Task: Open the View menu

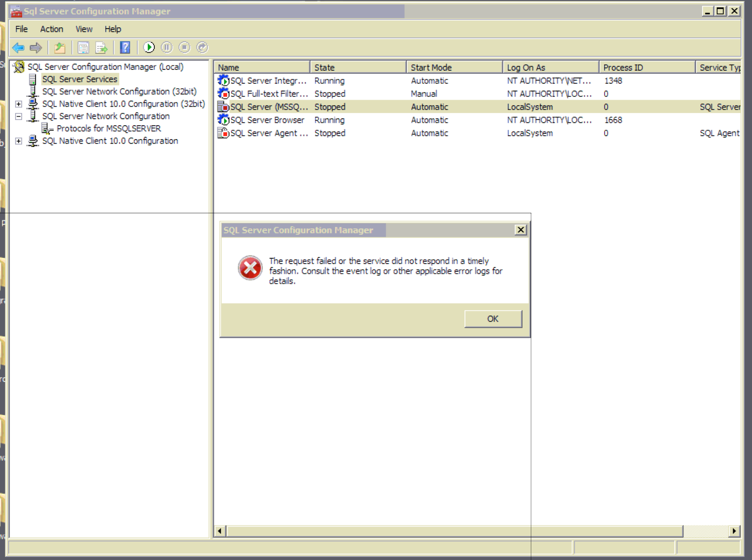Action: 84,29
